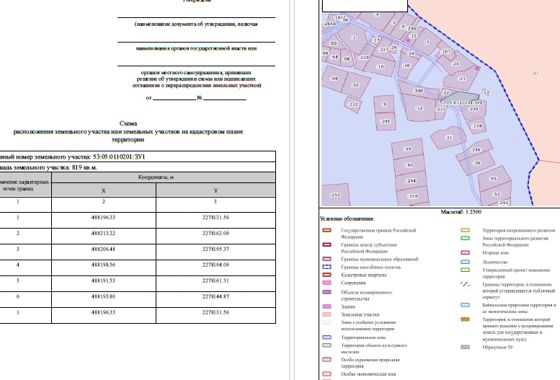Image resolution: width=560 pixels, height=380 pixels.
Task: Click parcel '232' on the map
Action: (354, 105)
